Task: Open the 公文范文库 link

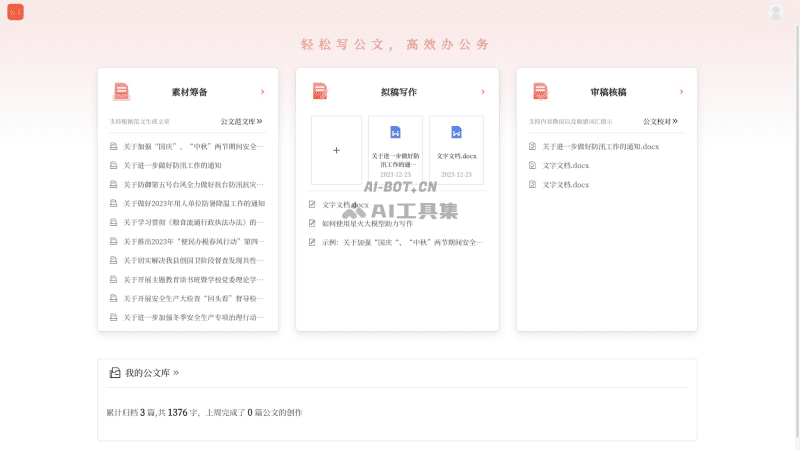Action: (241, 121)
